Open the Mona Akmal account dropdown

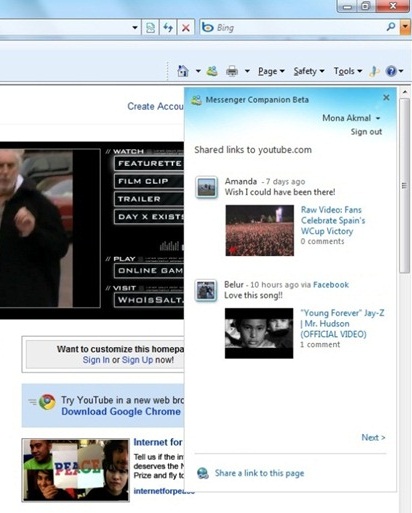pyautogui.click(x=351, y=118)
